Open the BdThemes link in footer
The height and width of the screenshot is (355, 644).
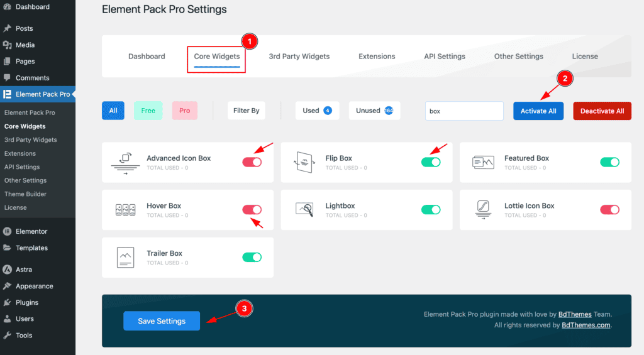[575, 314]
